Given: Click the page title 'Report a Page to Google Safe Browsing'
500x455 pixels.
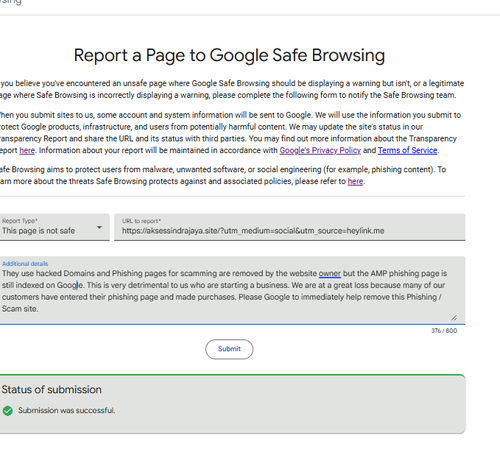Looking at the screenshot, I should pyautogui.click(x=229, y=55).
